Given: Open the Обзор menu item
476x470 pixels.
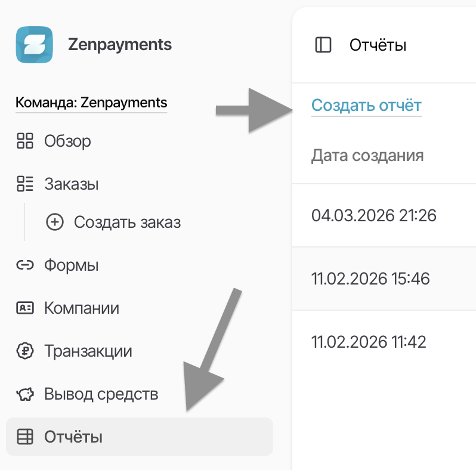Looking at the screenshot, I should coord(67,141).
